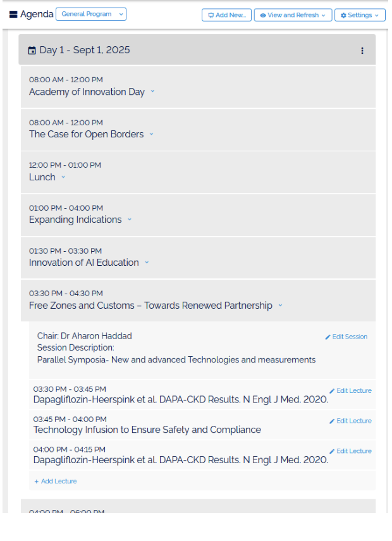Click the Add Lecture link

[58, 482]
